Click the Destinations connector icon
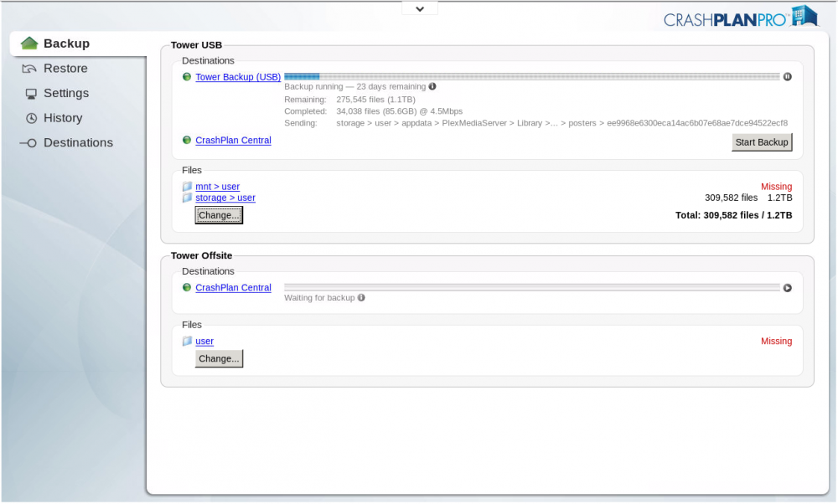838x504 pixels. (x=28, y=142)
